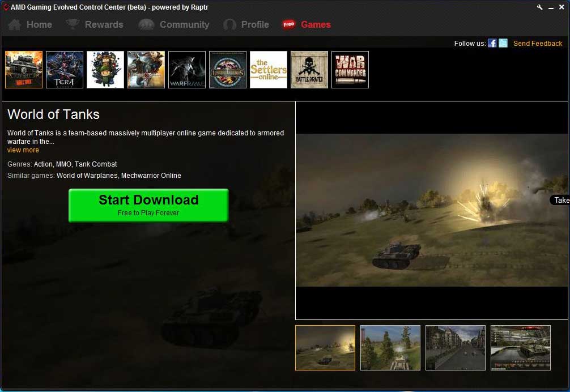The height and width of the screenshot is (392, 570).
Task: Show the explosion battlefield screenshot thumbnail
Action: [x=325, y=348]
